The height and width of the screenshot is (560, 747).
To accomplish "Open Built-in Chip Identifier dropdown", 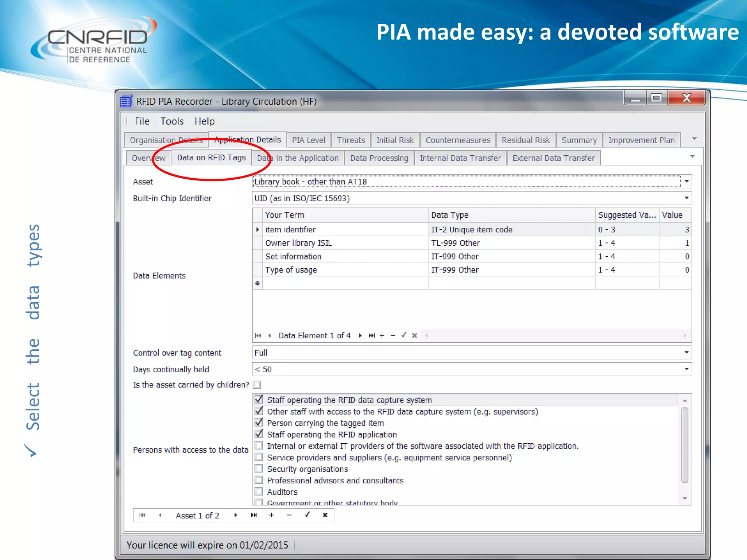I will (686, 198).
